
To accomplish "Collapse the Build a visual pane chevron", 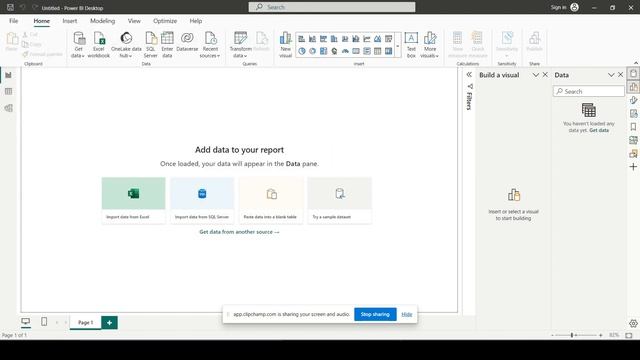I will pyautogui.click(x=536, y=75).
